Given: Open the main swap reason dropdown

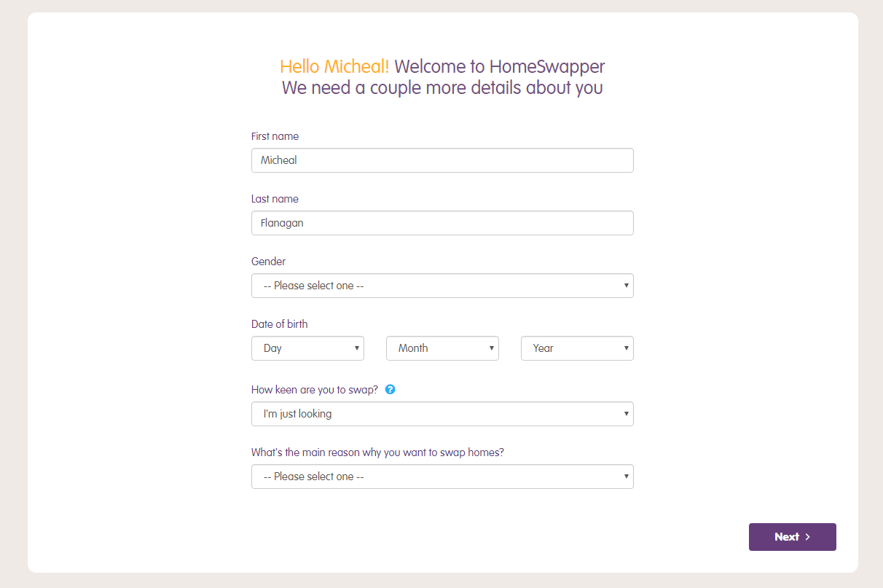Looking at the screenshot, I should (x=442, y=477).
